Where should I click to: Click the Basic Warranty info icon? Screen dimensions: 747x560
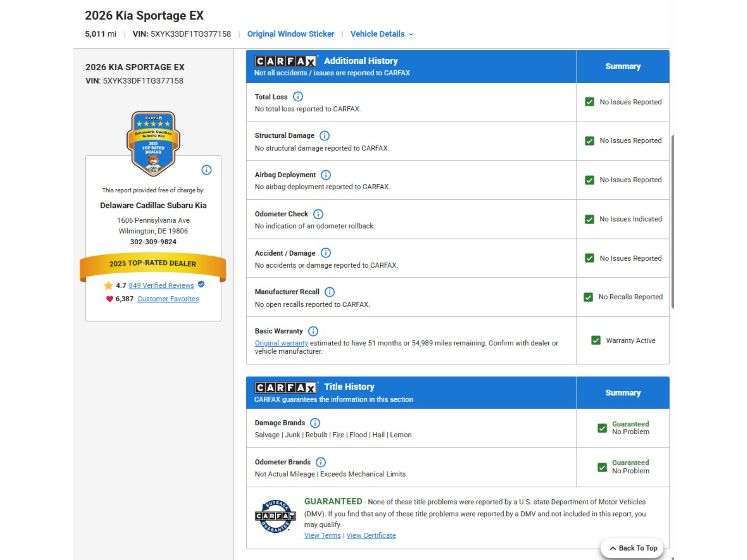coord(313,331)
